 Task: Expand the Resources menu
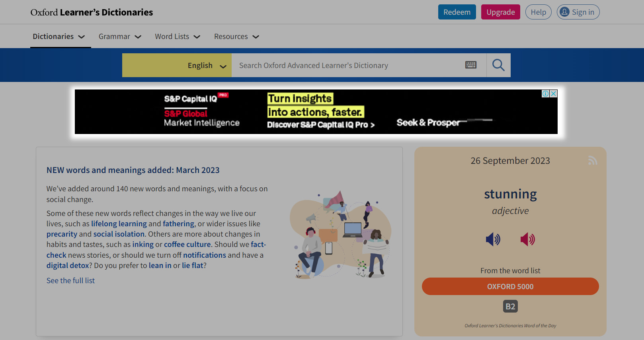(x=237, y=37)
